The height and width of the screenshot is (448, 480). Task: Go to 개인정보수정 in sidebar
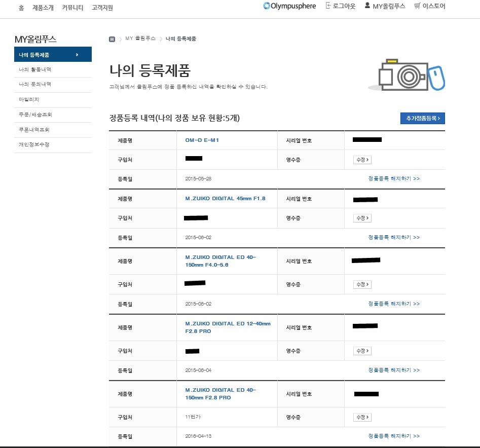[x=34, y=144]
